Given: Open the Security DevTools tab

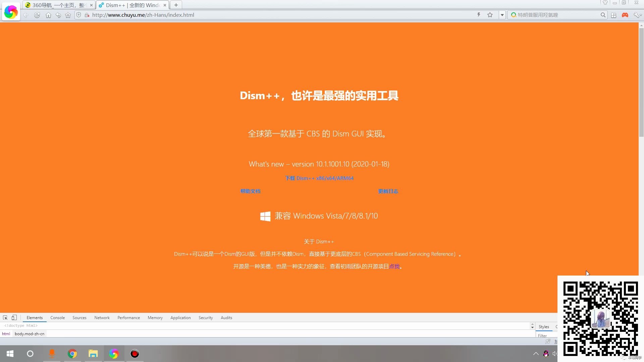Looking at the screenshot, I should (x=206, y=318).
